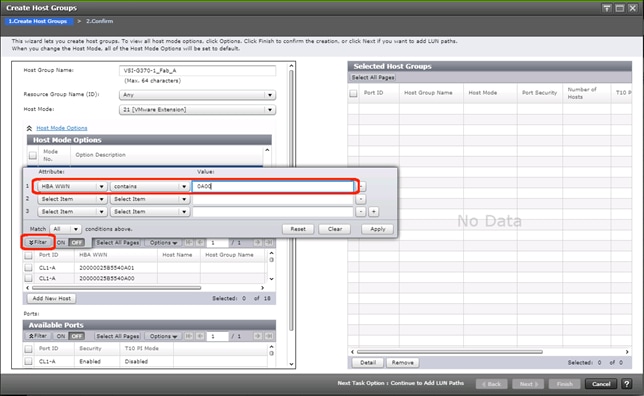Click the filter value field containing 0A00
This screenshot has height=396, width=644.
[x=273, y=186]
